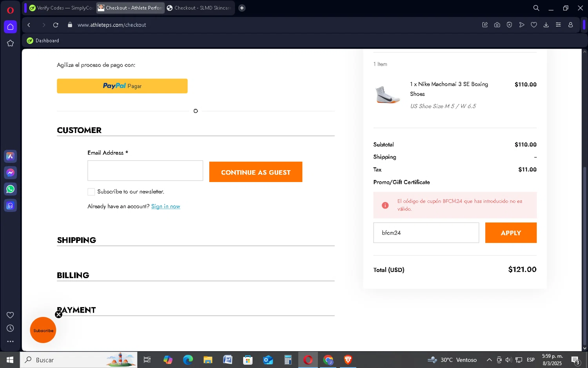This screenshot has height=368, width=588.
Task: Go to Opera start page home icon
Action: pos(11,27)
